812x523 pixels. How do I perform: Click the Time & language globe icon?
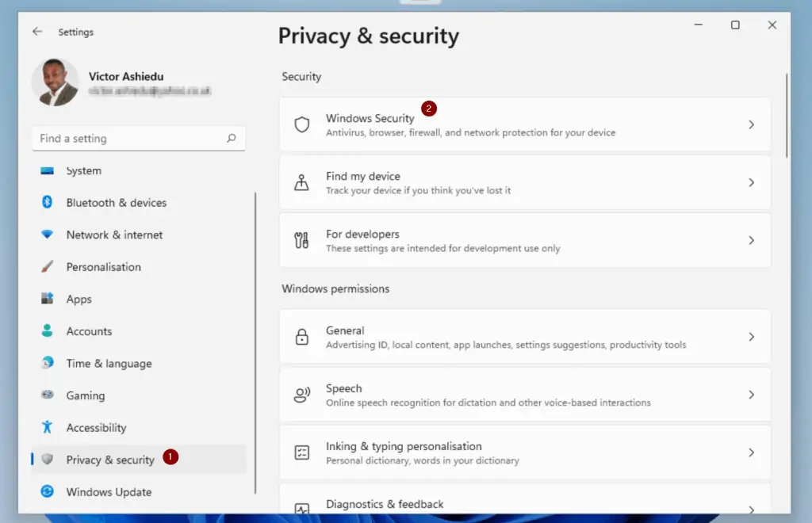coord(47,363)
